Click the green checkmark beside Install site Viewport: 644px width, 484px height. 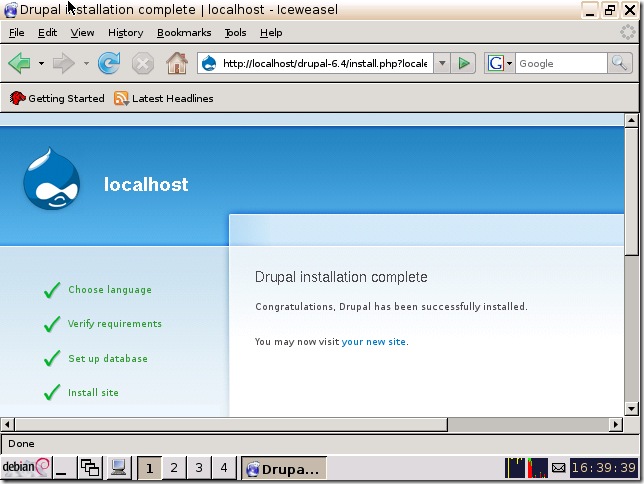tap(52, 392)
